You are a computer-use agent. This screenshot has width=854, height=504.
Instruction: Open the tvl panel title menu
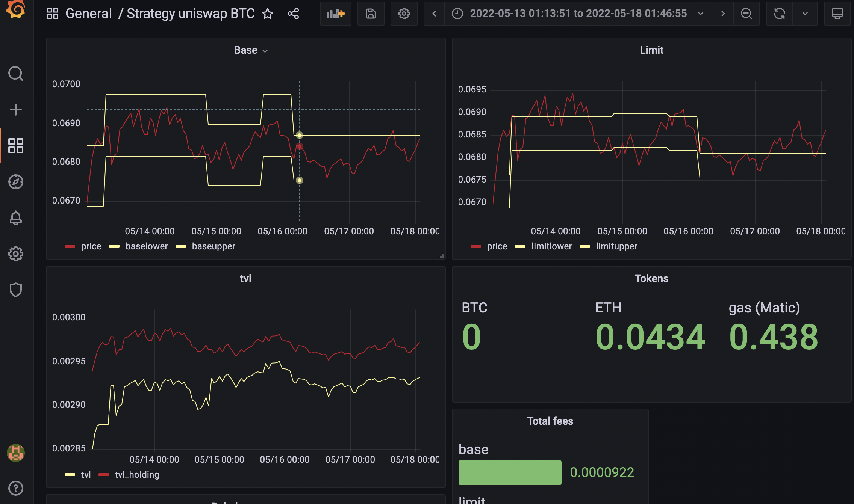(245, 279)
